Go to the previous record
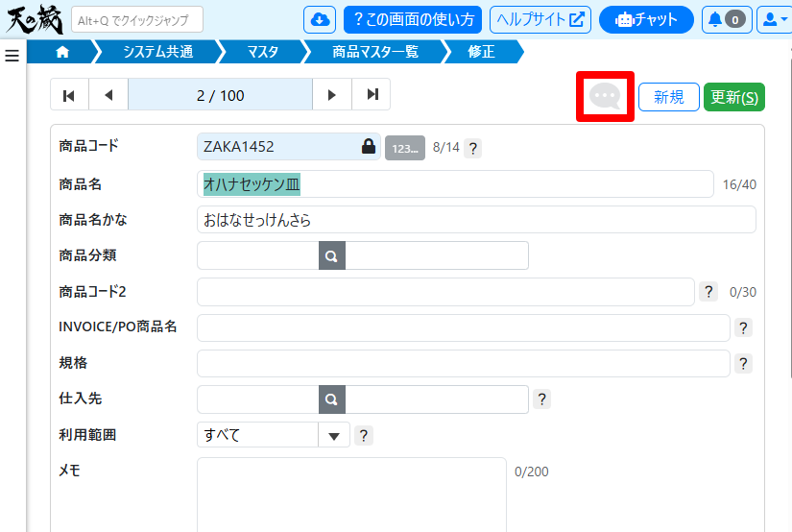 pyautogui.click(x=108, y=95)
